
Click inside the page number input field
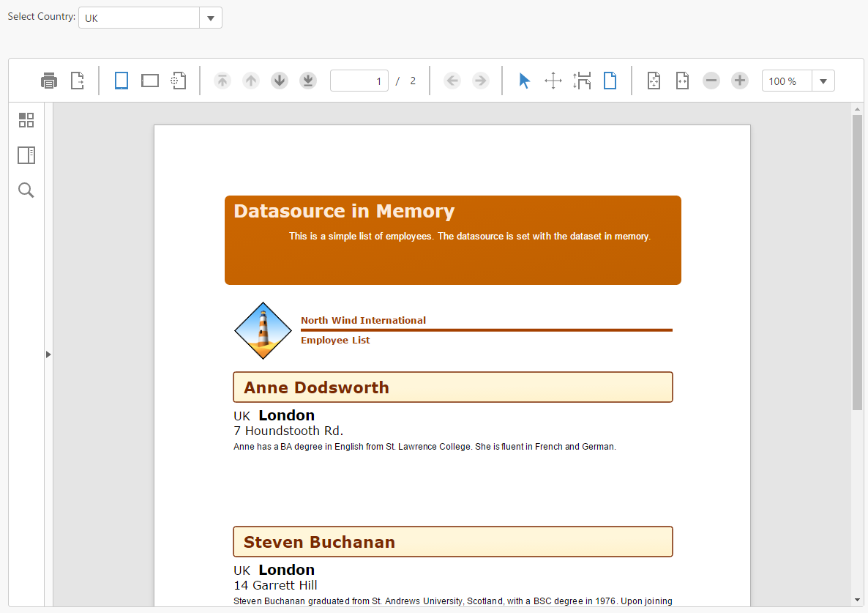359,81
